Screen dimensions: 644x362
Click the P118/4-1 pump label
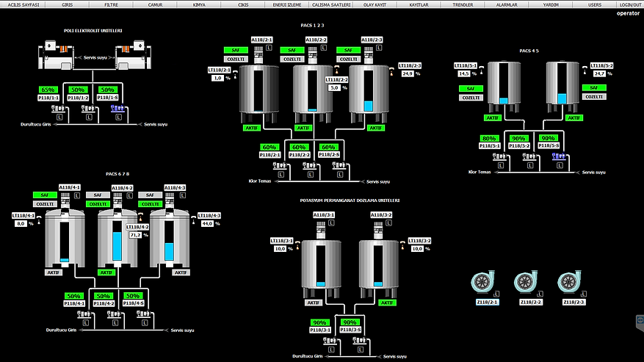[75, 303]
